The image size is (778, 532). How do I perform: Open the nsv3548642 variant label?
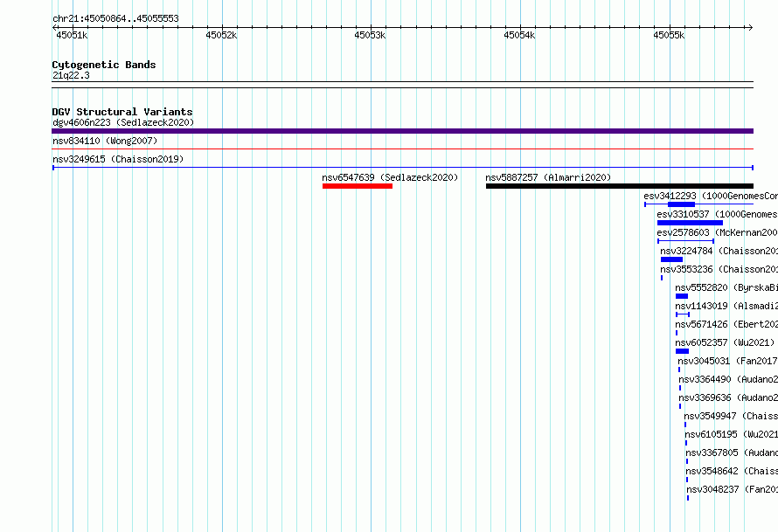pyautogui.click(x=732, y=471)
